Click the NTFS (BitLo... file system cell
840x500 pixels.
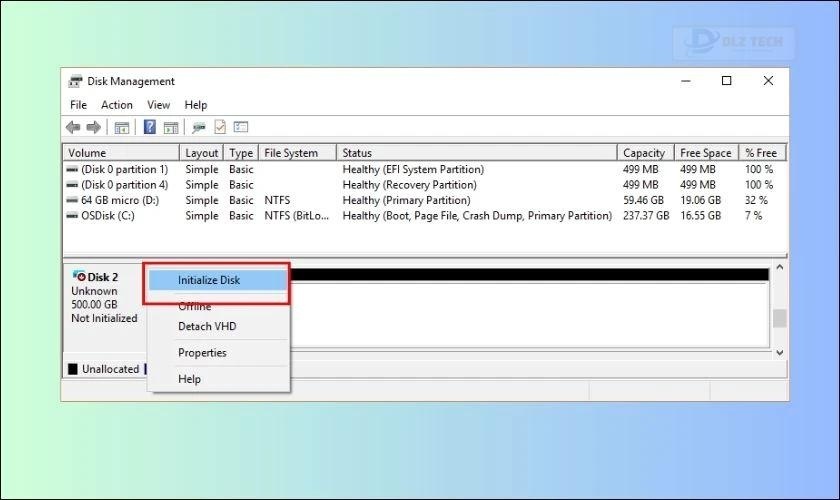[x=296, y=216]
